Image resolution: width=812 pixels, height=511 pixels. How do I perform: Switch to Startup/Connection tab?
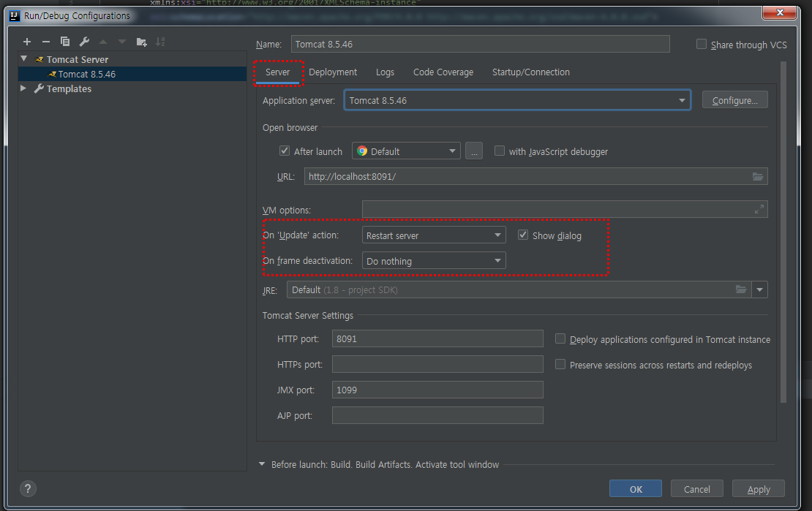pyautogui.click(x=531, y=72)
